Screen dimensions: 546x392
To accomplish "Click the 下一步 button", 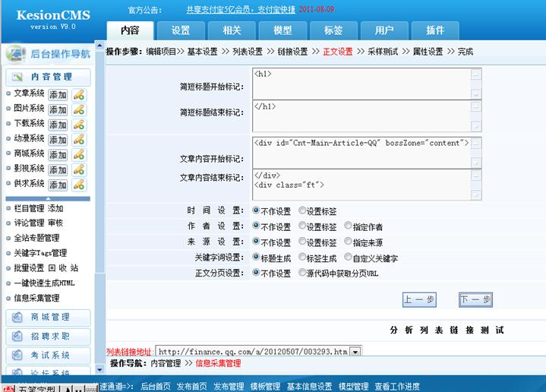I will (x=475, y=299).
